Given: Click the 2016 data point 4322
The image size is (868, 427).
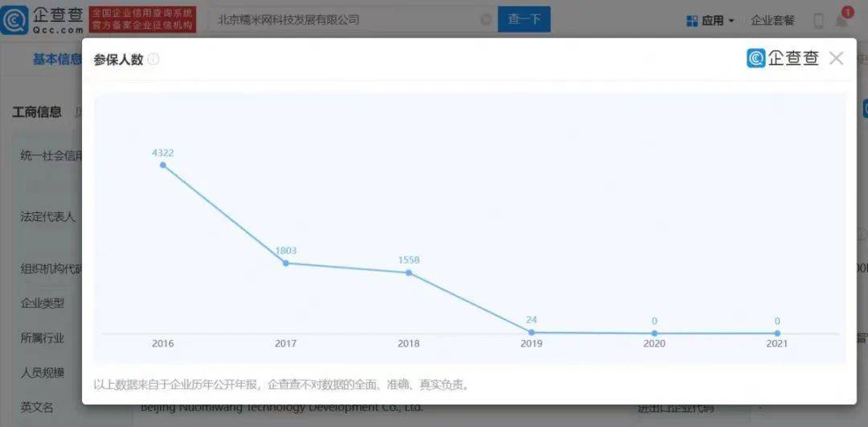Looking at the screenshot, I should pos(162,165).
